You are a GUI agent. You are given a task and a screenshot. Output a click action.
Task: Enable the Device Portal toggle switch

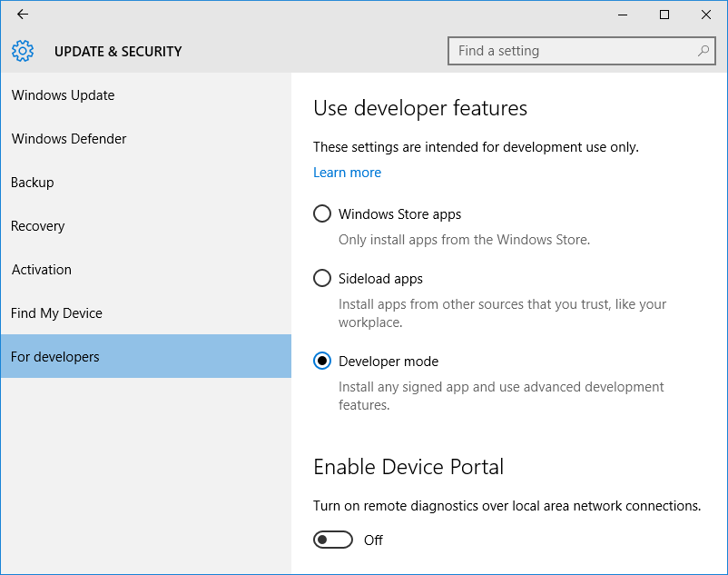point(333,540)
